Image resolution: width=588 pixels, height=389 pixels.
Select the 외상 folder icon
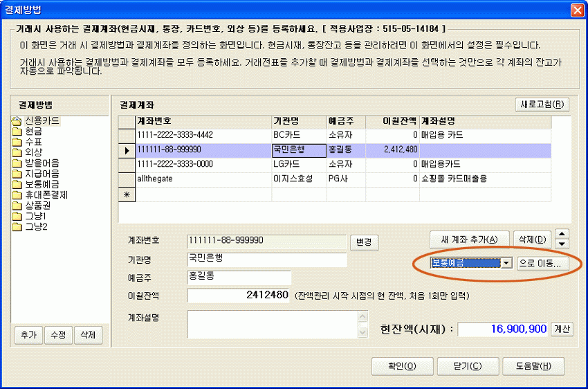pyautogui.click(x=17, y=152)
